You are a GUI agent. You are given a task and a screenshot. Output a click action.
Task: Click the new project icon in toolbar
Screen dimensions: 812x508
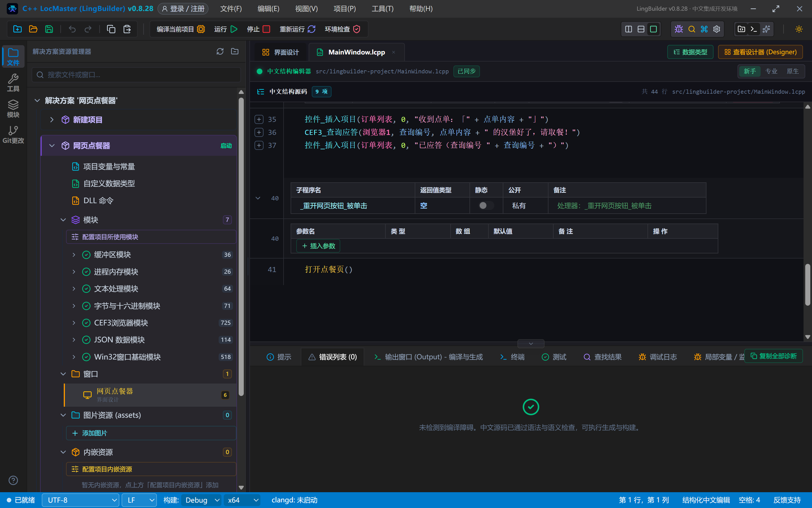pos(17,29)
